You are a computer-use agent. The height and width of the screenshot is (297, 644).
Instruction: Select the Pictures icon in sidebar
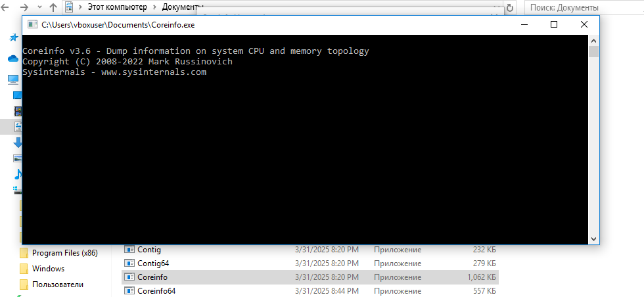click(18, 158)
